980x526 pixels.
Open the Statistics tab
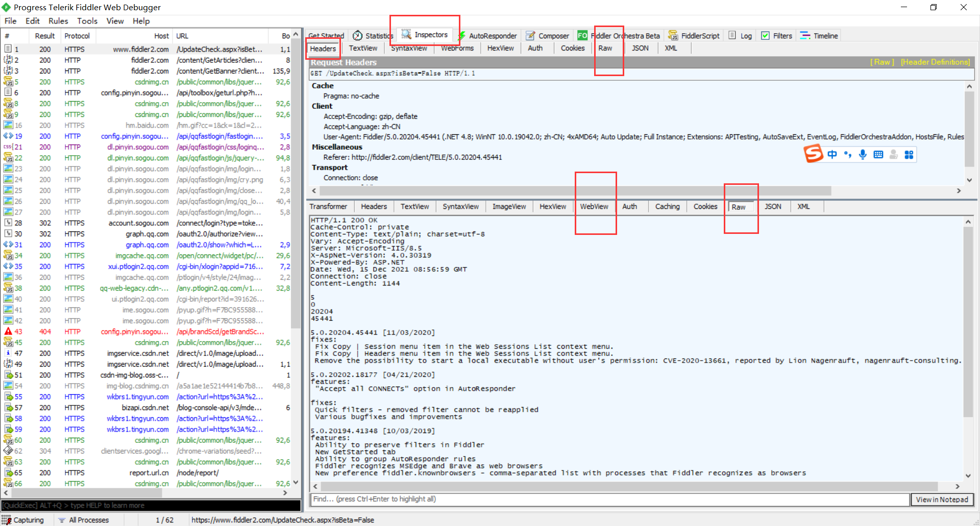373,36
